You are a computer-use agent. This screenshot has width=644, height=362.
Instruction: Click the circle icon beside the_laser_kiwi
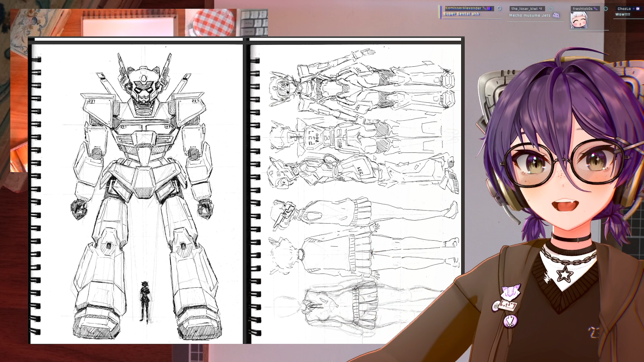point(550,9)
